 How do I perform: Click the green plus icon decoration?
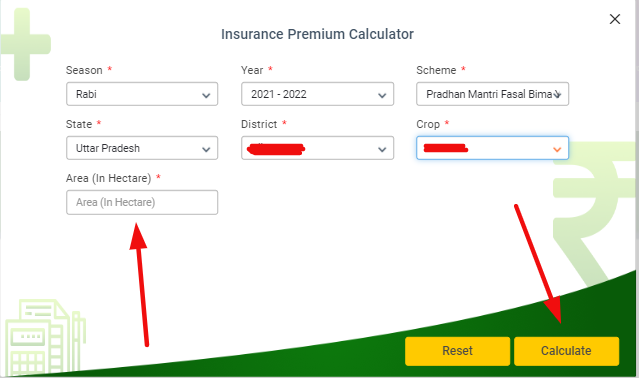click(24, 44)
